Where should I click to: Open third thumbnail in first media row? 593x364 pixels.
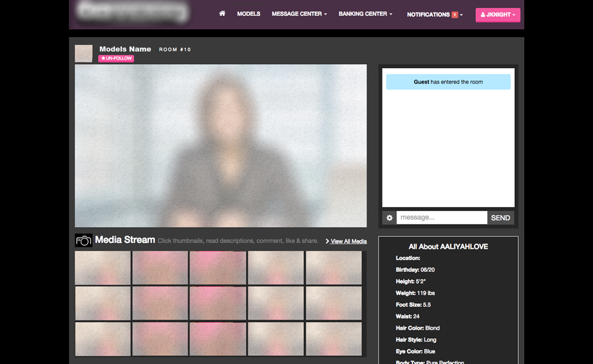218,268
